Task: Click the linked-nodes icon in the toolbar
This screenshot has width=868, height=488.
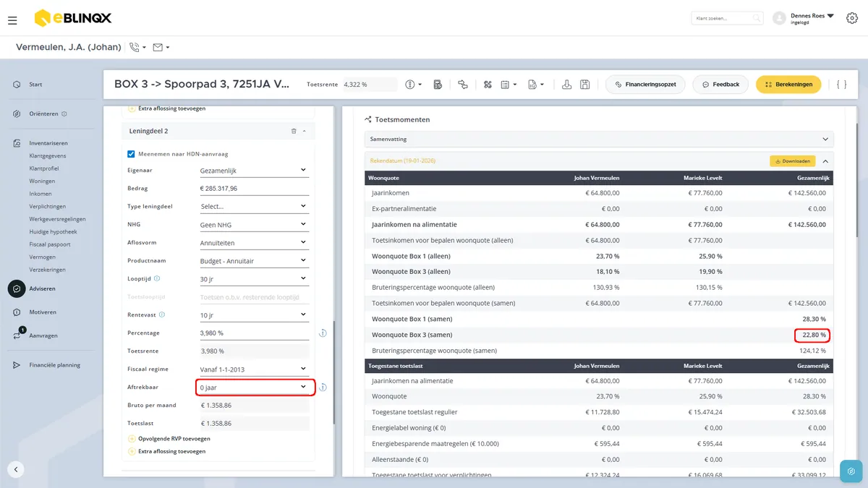Action: click(x=463, y=85)
